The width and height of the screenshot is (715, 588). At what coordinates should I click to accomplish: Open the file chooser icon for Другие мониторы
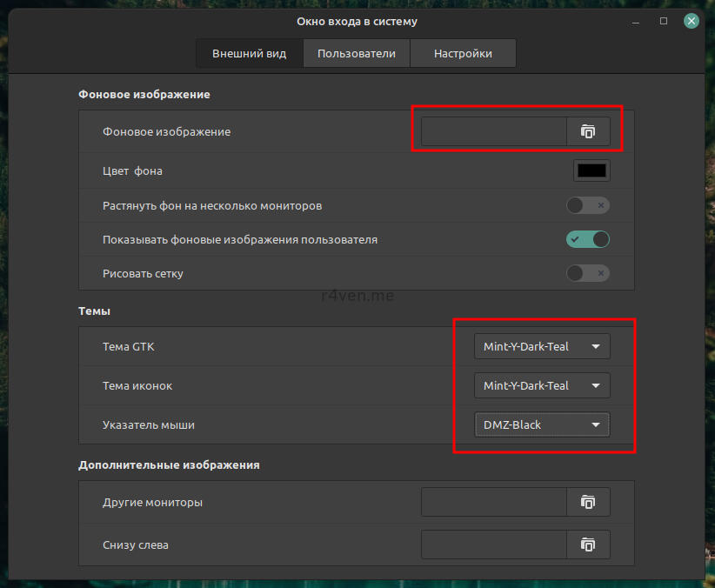(x=588, y=502)
